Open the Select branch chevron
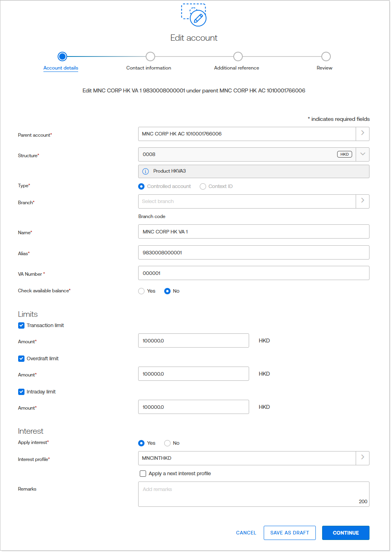 [x=362, y=201]
